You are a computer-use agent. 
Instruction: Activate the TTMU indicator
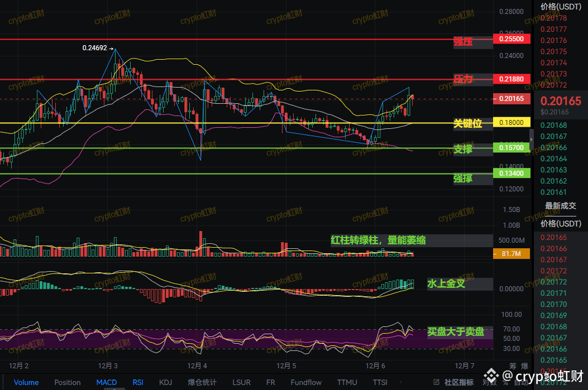pyautogui.click(x=347, y=382)
